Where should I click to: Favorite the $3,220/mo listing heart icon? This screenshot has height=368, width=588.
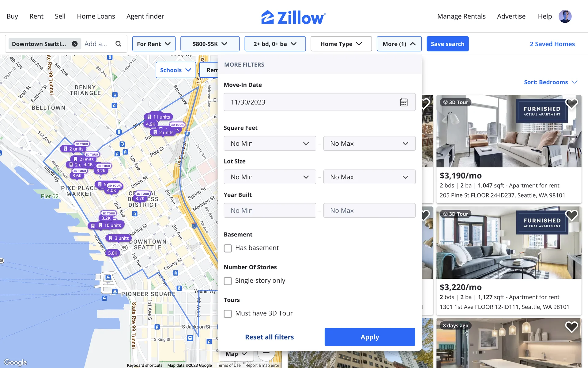571,215
